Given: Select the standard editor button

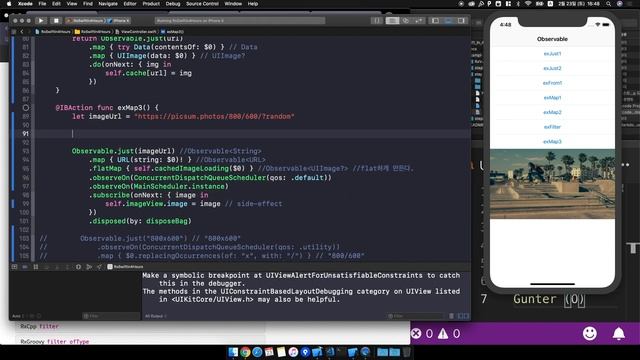Looking at the screenshot, I should pos(392,20).
